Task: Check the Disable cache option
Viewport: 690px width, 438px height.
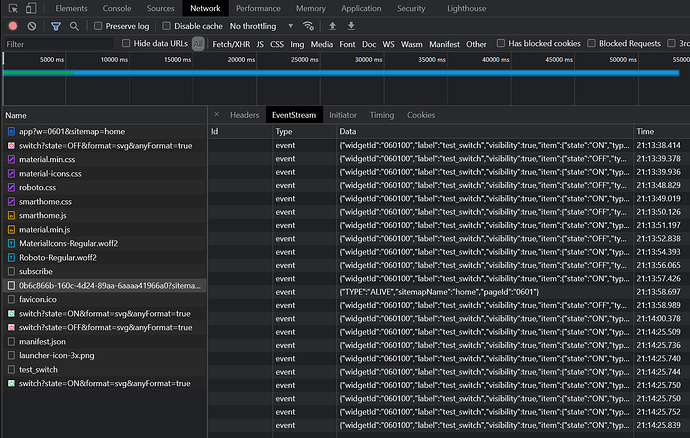Action: [166, 26]
